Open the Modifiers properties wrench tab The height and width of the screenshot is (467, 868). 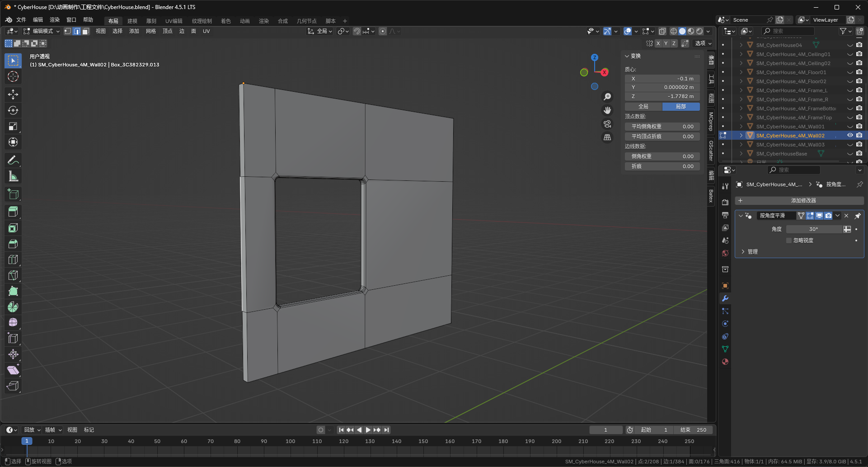[725, 298]
